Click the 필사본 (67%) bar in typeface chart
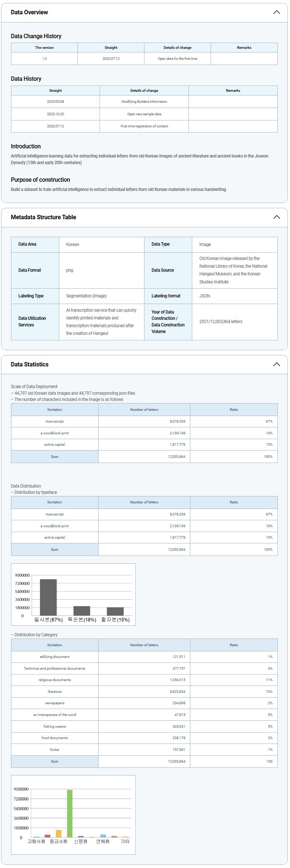The width and height of the screenshot is (290, 868). point(48,597)
